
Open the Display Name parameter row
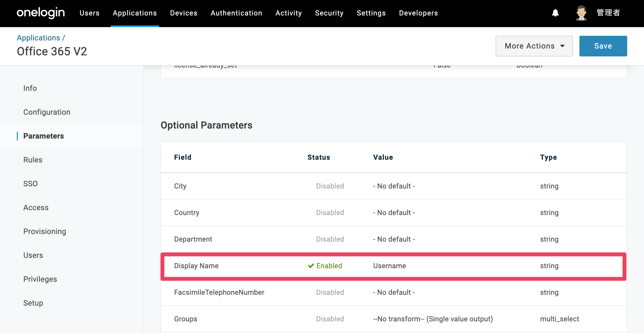(x=394, y=266)
